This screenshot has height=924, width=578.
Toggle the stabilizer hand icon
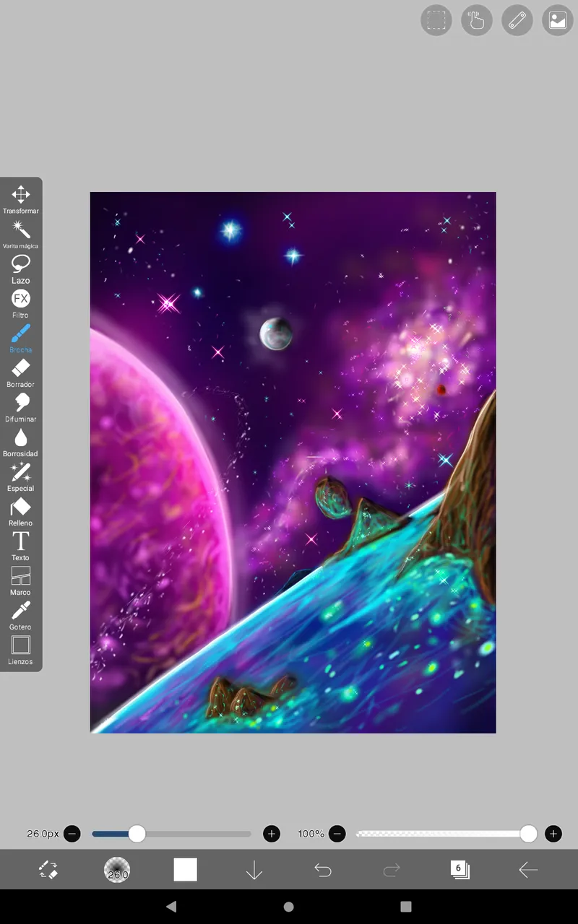click(477, 20)
